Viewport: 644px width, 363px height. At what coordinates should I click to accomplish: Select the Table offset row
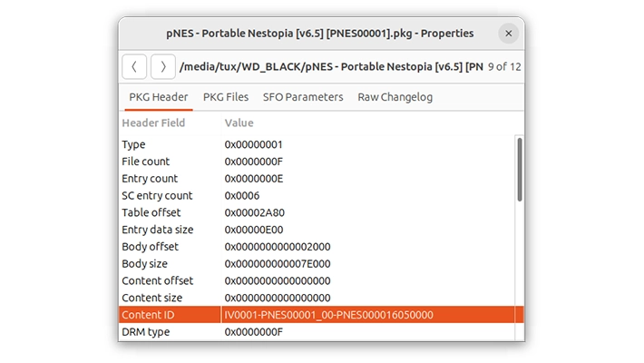(317, 212)
